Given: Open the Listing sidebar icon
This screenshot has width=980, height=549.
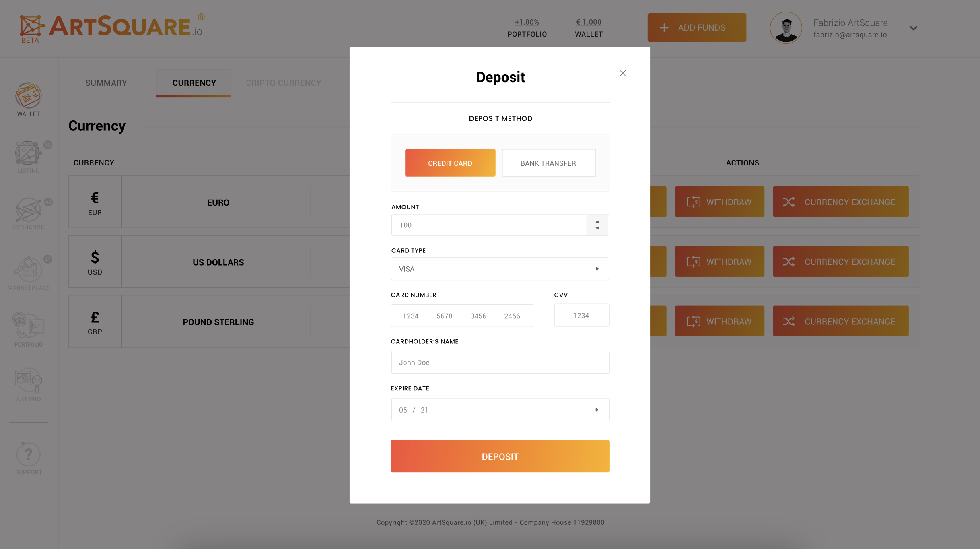Looking at the screenshot, I should coord(28,153).
